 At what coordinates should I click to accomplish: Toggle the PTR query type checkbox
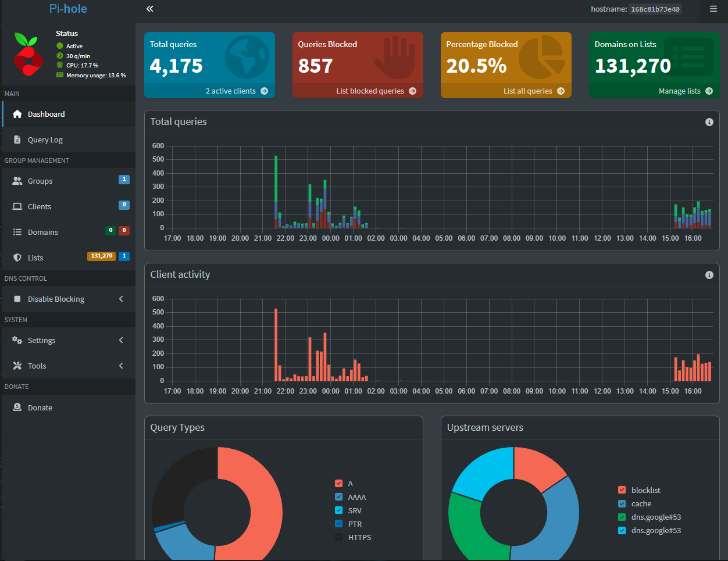339,524
